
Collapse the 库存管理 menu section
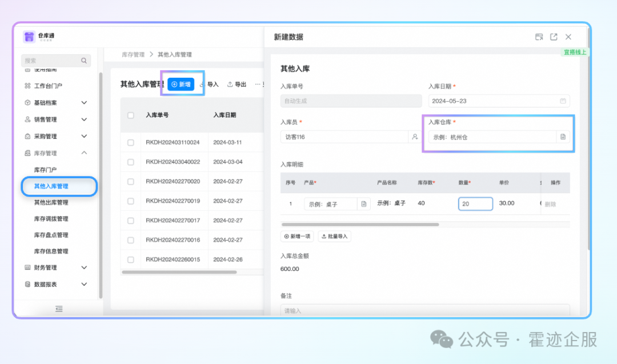click(x=84, y=153)
